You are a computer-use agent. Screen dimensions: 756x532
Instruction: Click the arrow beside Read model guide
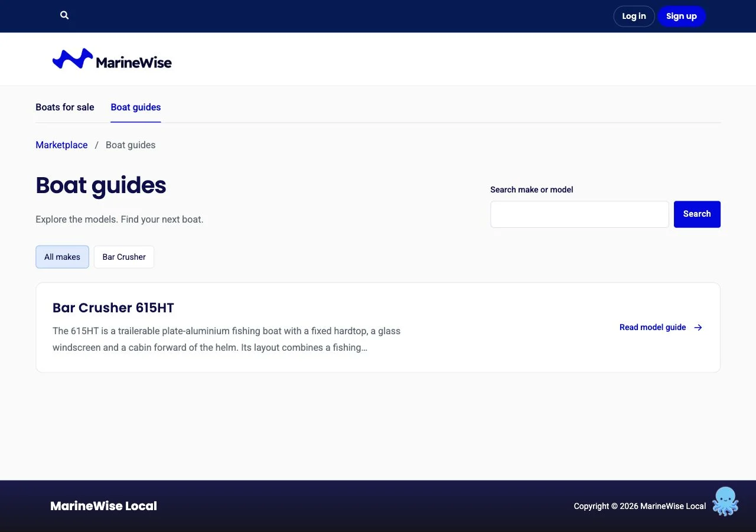coord(698,328)
